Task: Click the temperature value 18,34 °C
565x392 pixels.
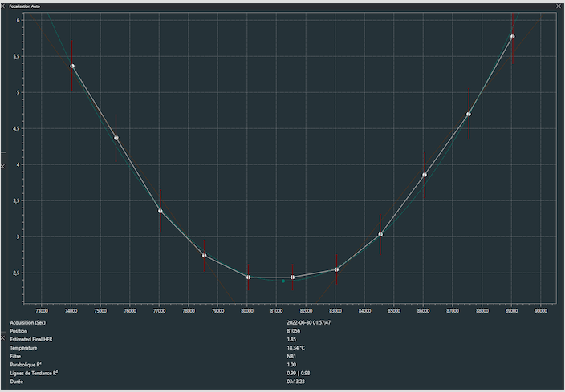Action: (296, 348)
